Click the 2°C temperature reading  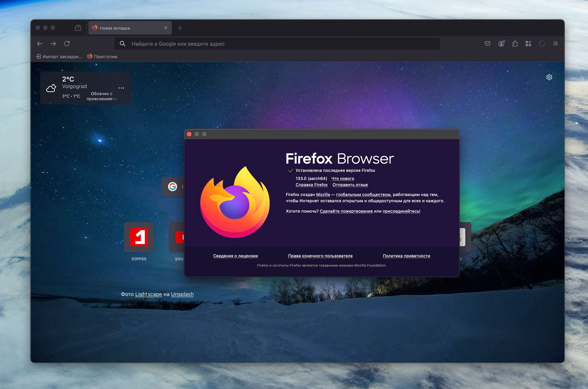coord(68,79)
